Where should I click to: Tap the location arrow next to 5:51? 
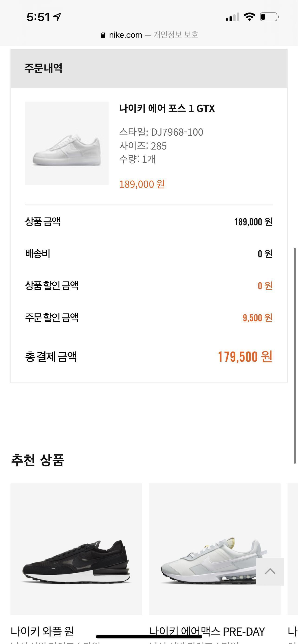tap(57, 17)
